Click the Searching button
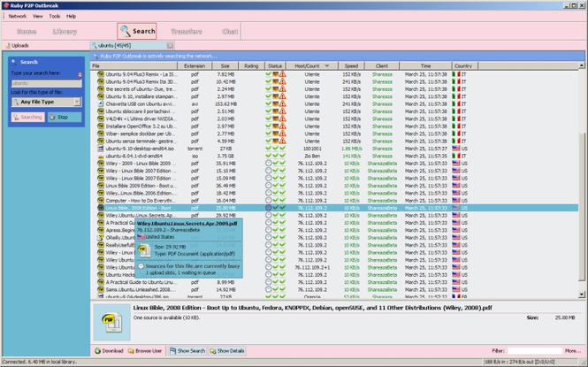 tap(27, 117)
